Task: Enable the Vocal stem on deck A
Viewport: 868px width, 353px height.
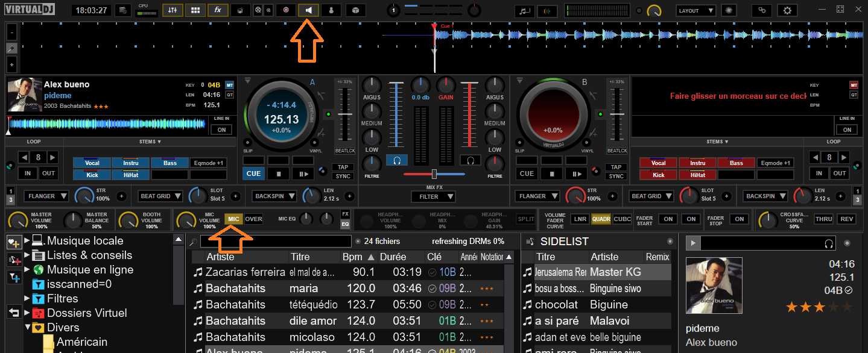Action: click(92, 163)
